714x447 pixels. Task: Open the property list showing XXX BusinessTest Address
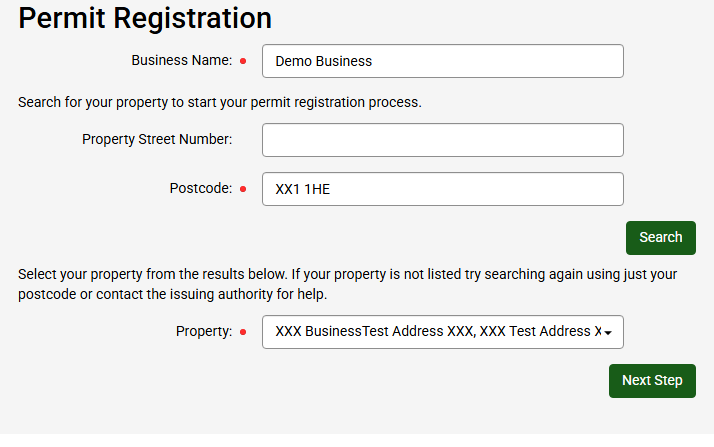[436, 332]
